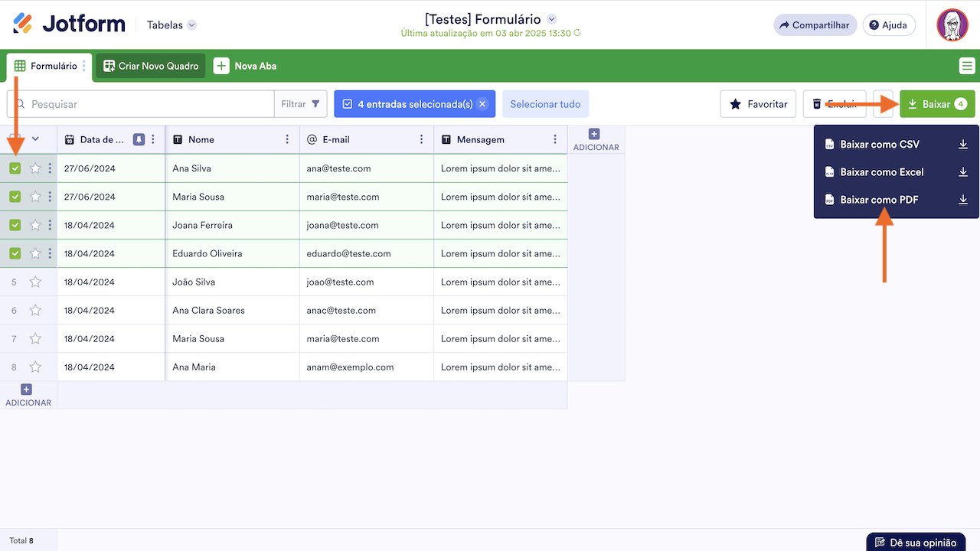Click Selecionar tudo
Image resolution: width=980 pixels, height=551 pixels.
[545, 104]
